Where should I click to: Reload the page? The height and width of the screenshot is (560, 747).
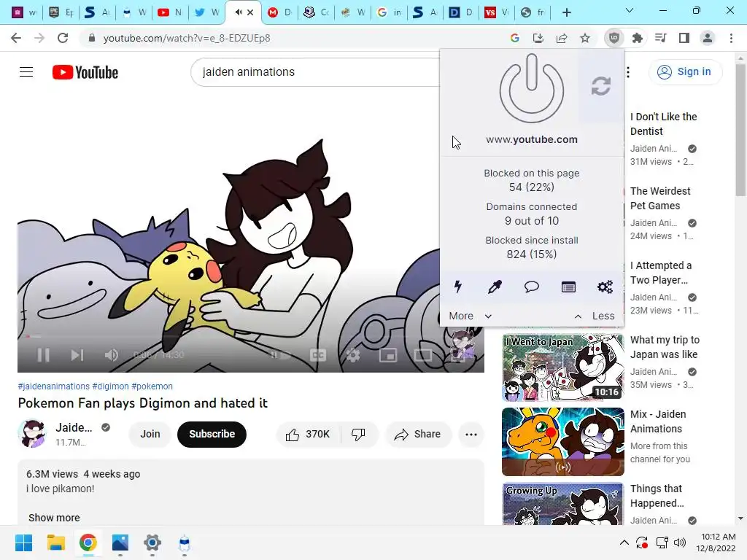(63, 38)
